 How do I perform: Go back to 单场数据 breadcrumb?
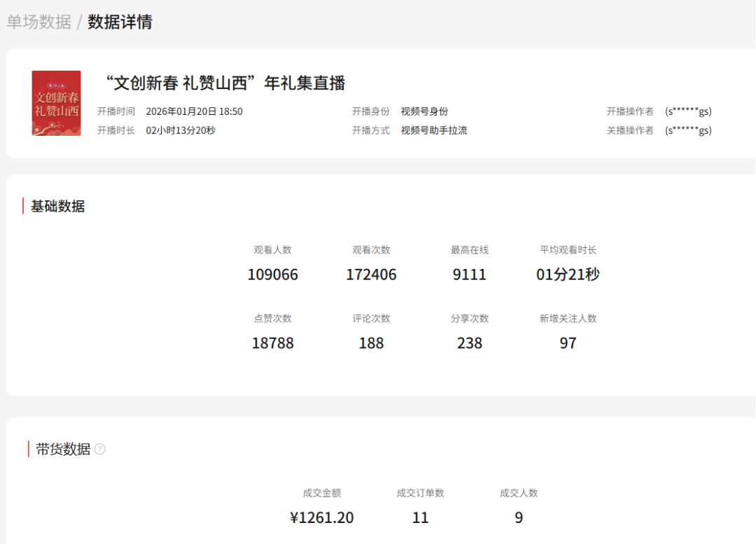pyautogui.click(x=39, y=22)
